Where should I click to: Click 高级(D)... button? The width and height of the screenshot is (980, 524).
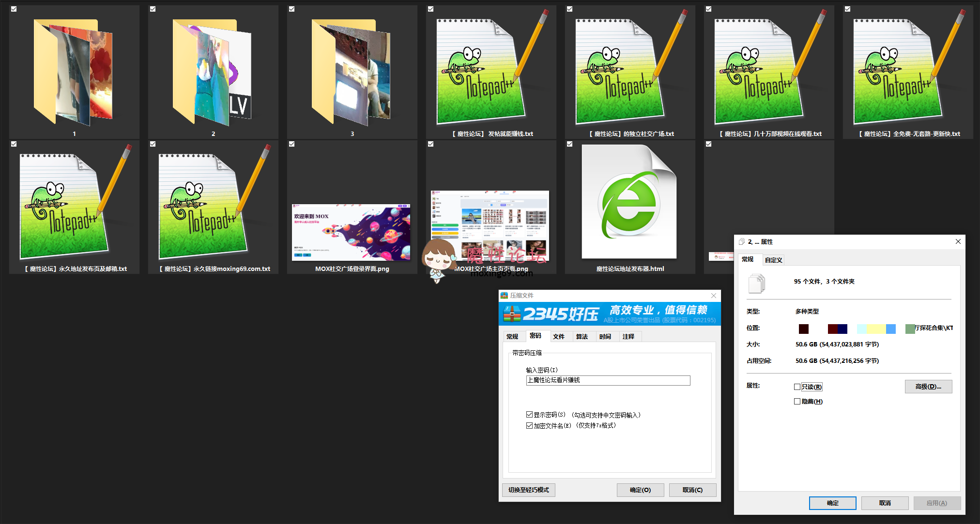coord(928,387)
